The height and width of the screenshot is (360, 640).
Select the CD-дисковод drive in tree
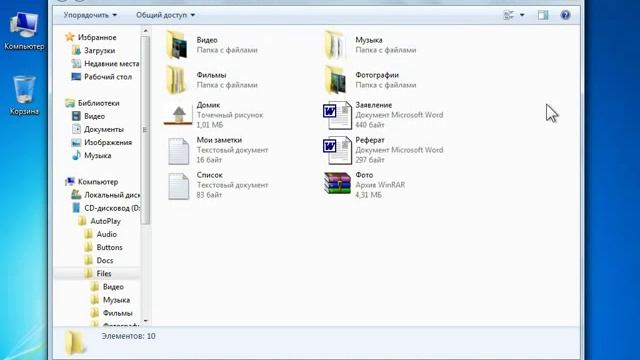coord(112,208)
